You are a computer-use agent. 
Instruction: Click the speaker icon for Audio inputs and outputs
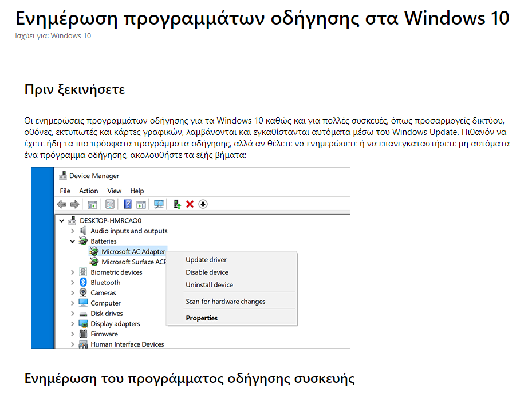point(83,231)
